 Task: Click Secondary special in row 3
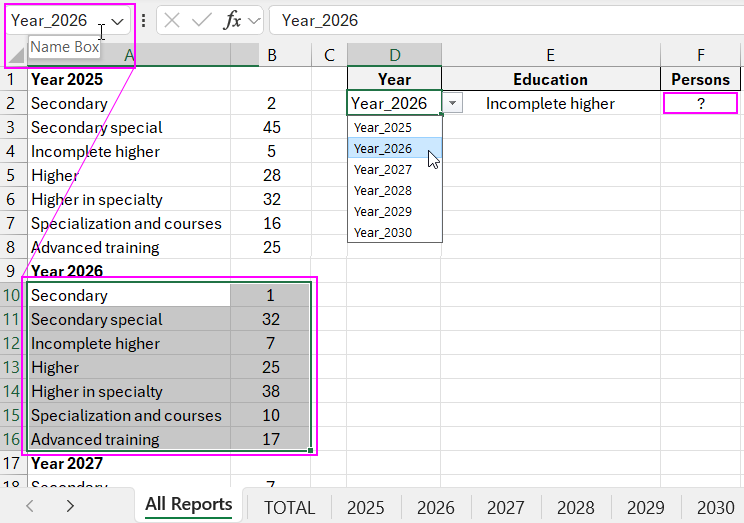click(x=129, y=127)
